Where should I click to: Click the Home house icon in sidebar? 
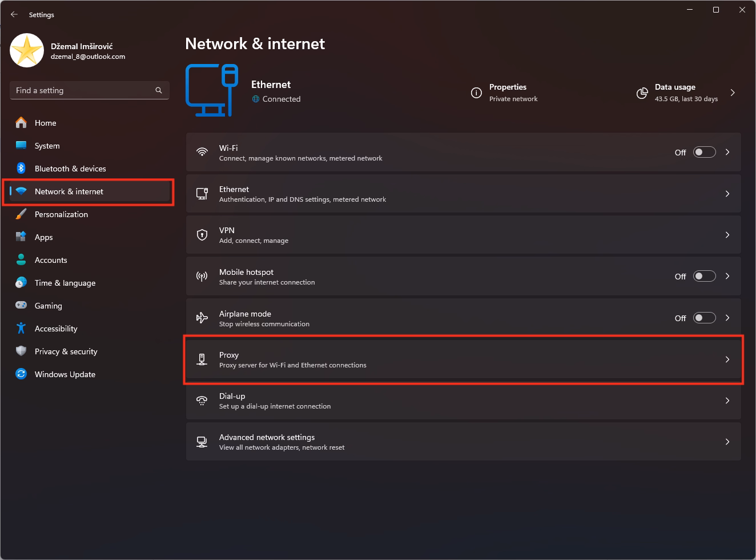(x=21, y=122)
